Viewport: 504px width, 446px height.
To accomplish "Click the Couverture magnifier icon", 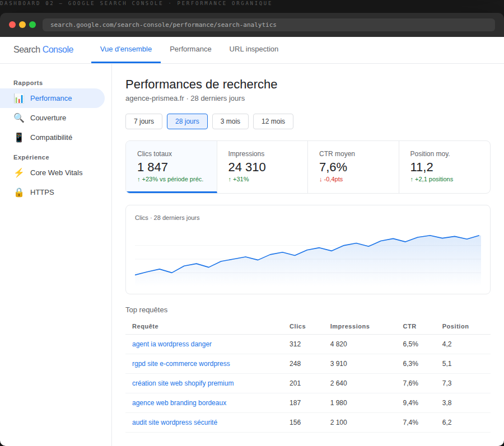I will point(19,118).
